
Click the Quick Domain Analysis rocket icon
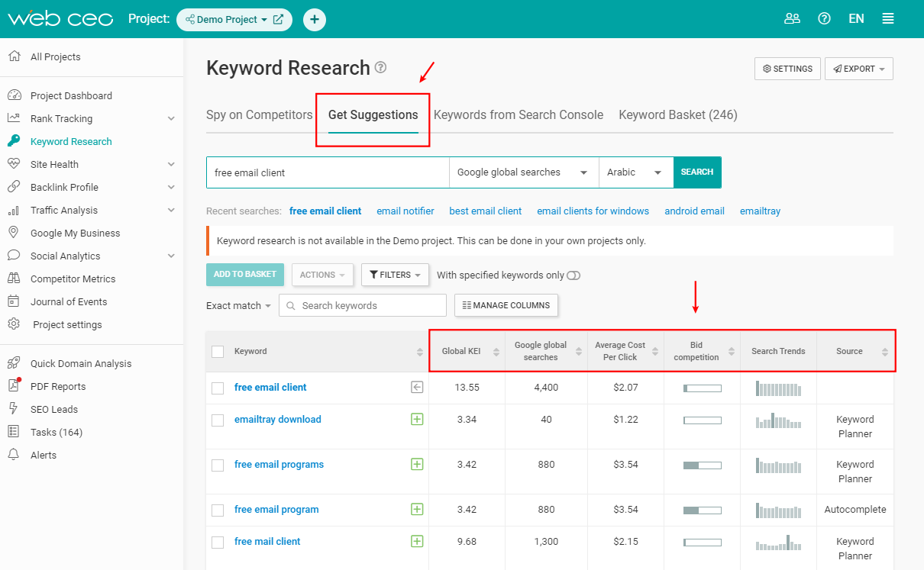tap(14, 363)
